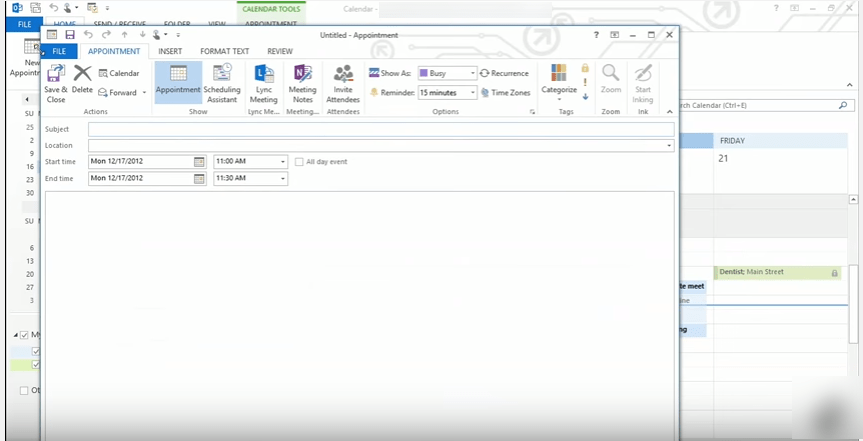Click appointment window Help question mark

point(596,35)
